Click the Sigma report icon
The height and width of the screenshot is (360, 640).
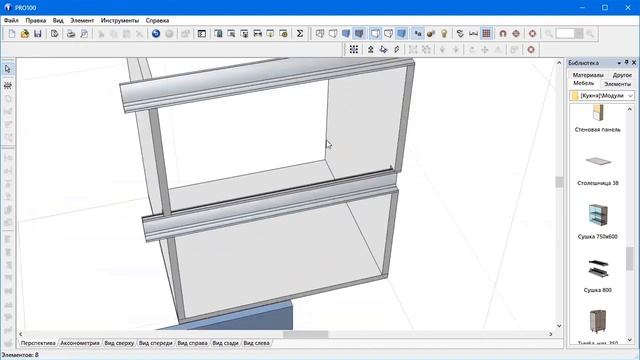(x=300, y=34)
